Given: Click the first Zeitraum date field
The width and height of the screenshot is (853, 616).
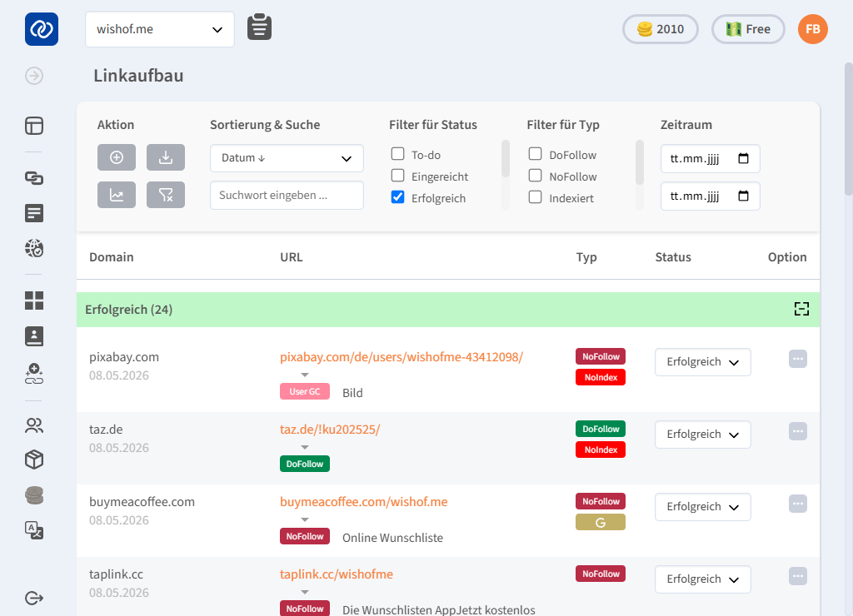Looking at the screenshot, I should pyautogui.click(x=710, y=158).
